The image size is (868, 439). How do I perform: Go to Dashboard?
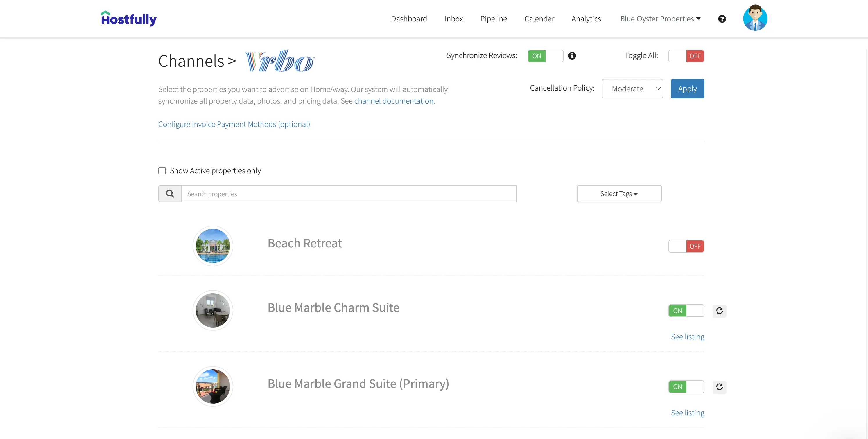[409, 19]
